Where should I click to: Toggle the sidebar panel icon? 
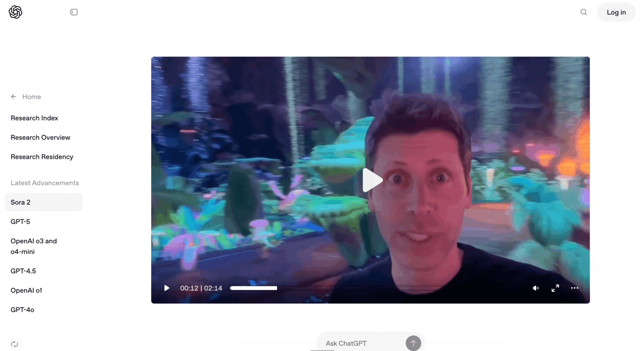(x=74, y=12)
